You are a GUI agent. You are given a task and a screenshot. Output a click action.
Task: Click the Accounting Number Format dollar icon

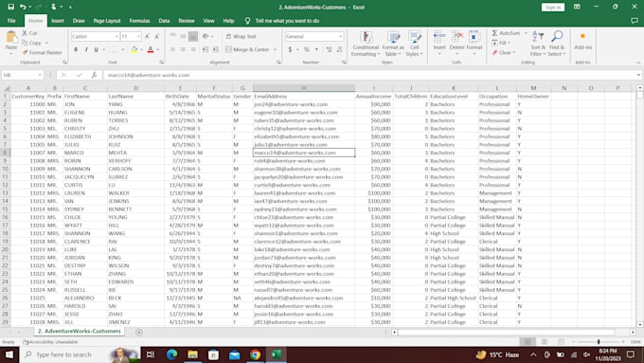[290, 49]
